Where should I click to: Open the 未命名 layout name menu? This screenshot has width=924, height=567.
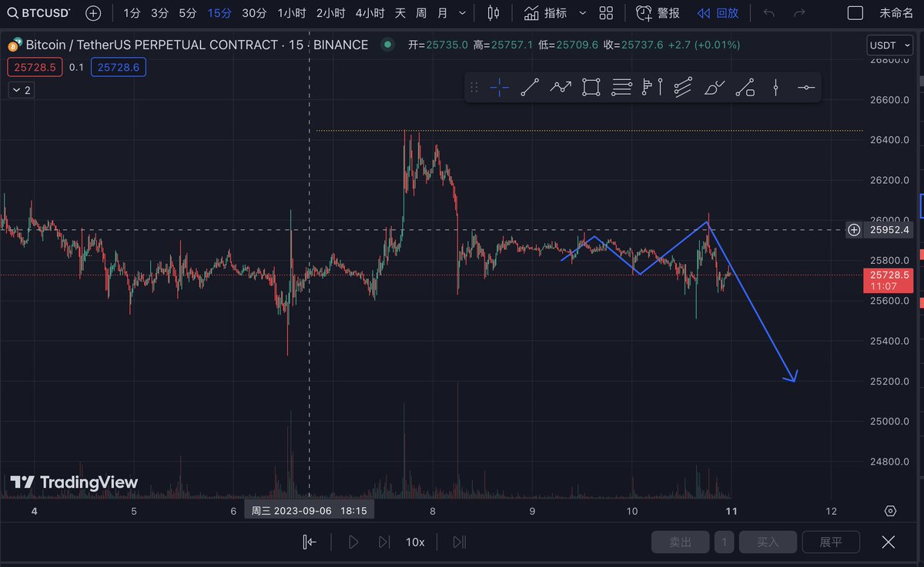pyautogui.click(x=896, y=13)
